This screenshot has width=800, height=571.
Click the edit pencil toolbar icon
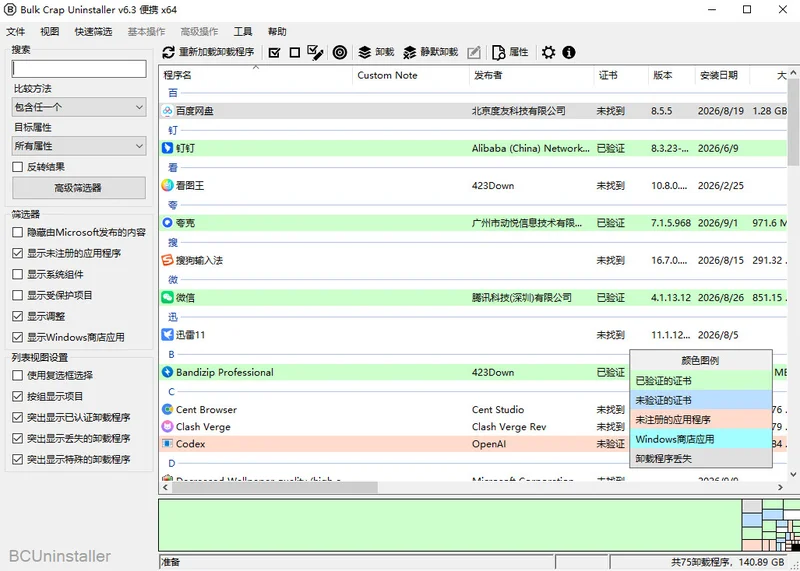pos(474,53)
